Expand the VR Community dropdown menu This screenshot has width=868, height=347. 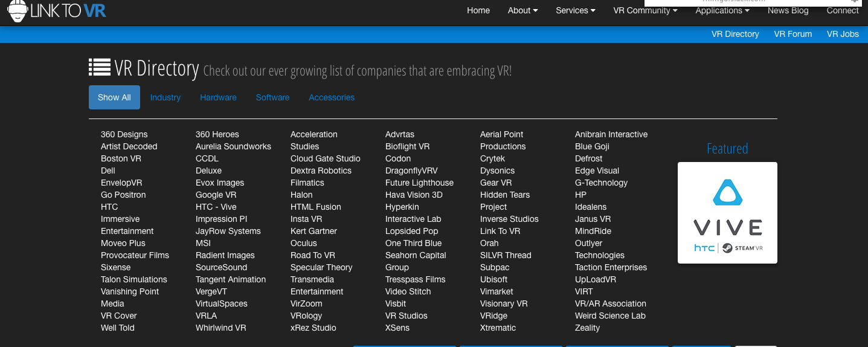645,10
